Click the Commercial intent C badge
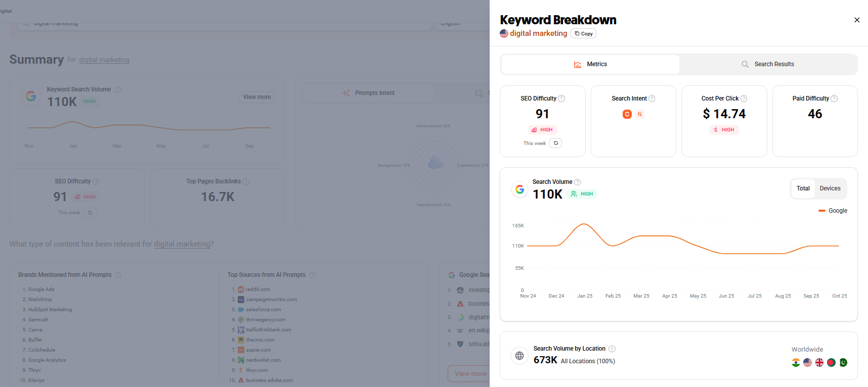This screenshot has width=868, height=387. point(627,114)
